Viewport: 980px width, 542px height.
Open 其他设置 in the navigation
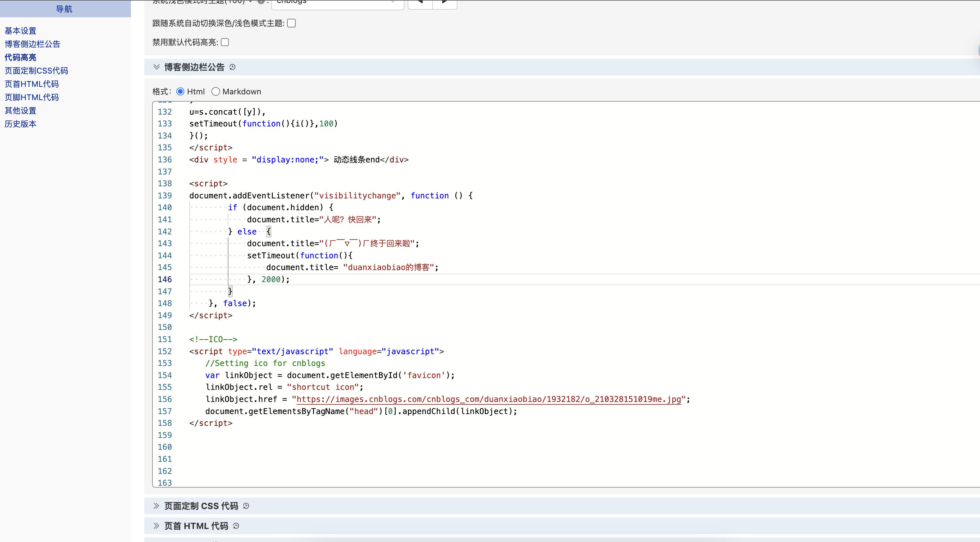click(x=21, y=111)
